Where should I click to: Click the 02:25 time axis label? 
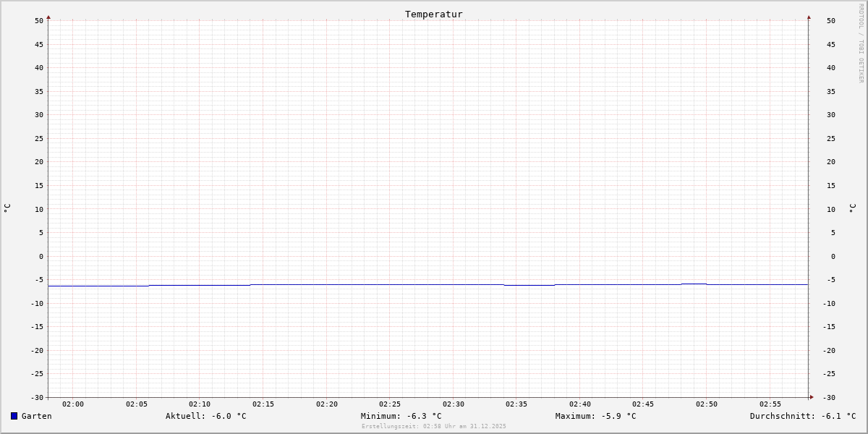click(x=390, y=404)
